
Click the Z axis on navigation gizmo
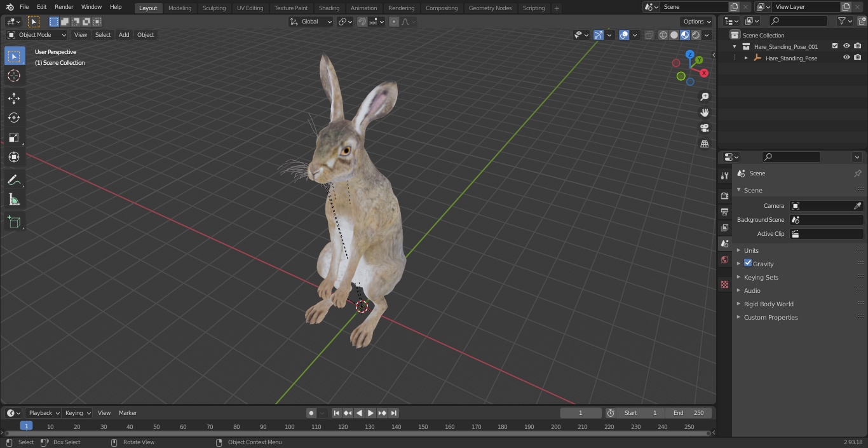[689, 55]
